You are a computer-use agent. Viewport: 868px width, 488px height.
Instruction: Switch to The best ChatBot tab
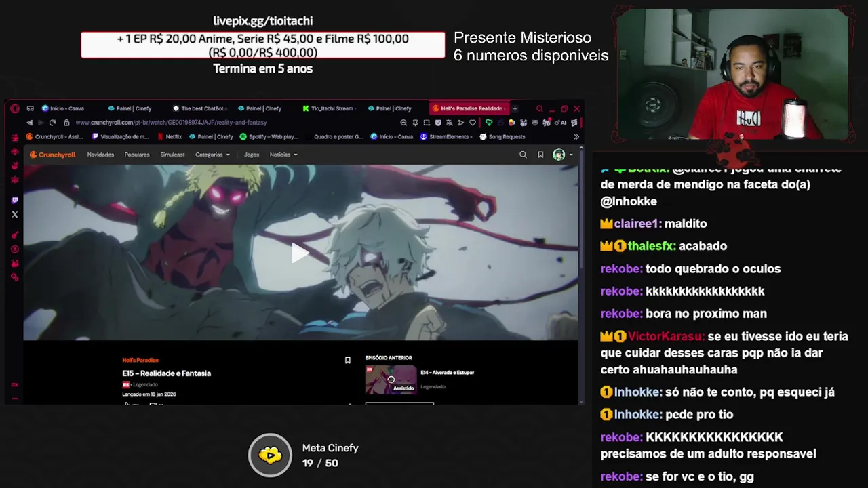pyautogui.click(x=200, y=108)
